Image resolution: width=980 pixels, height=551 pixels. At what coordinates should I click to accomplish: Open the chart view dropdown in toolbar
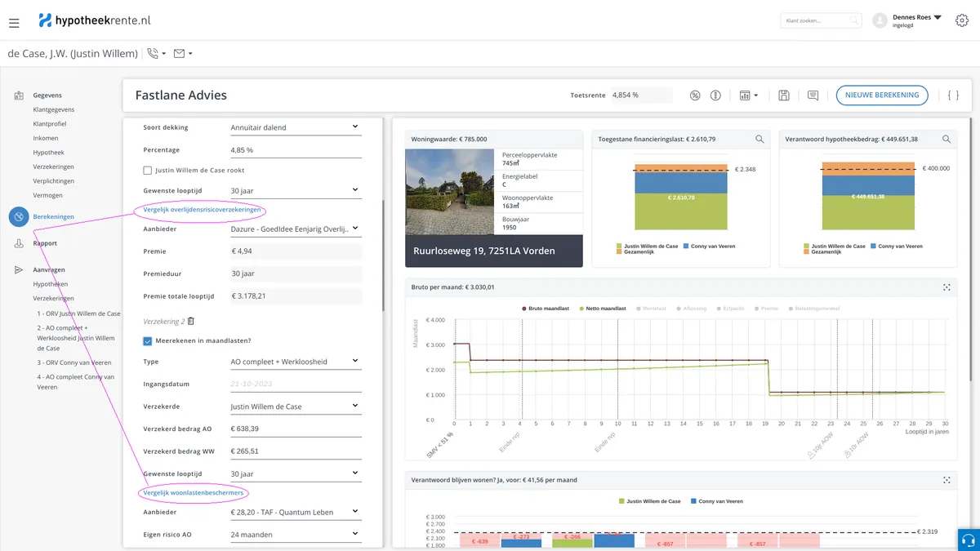point(748,96)
